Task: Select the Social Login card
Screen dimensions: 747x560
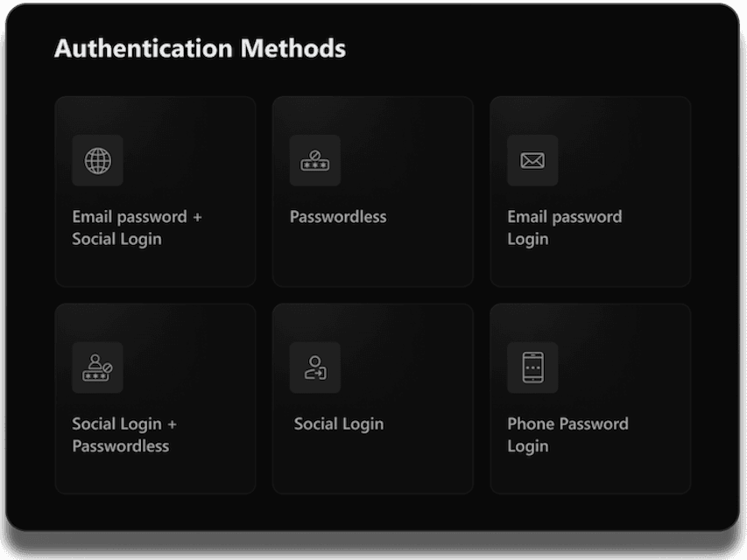Action: (x=372, y=398)
